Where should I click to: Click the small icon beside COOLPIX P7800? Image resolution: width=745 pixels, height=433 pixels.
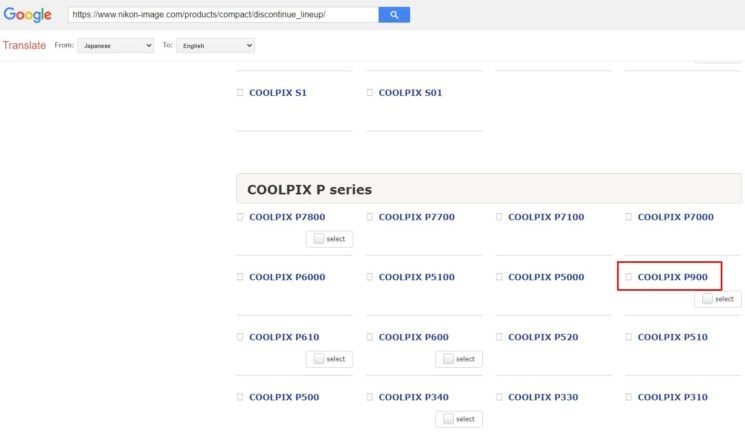[240, 217]
